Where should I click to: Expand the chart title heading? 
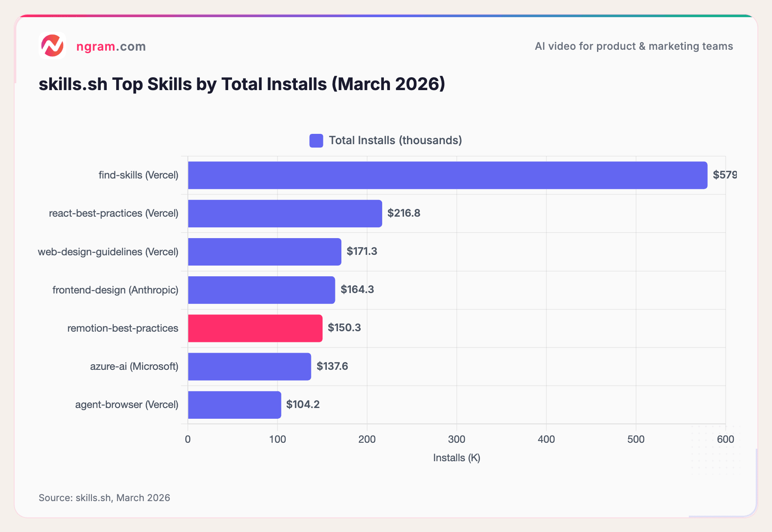[242, 84]
